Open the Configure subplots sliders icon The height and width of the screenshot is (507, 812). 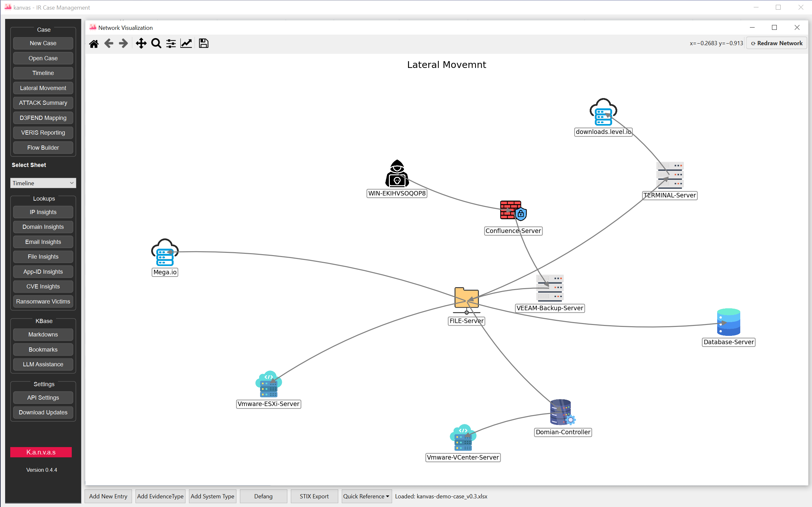[171, 44]
